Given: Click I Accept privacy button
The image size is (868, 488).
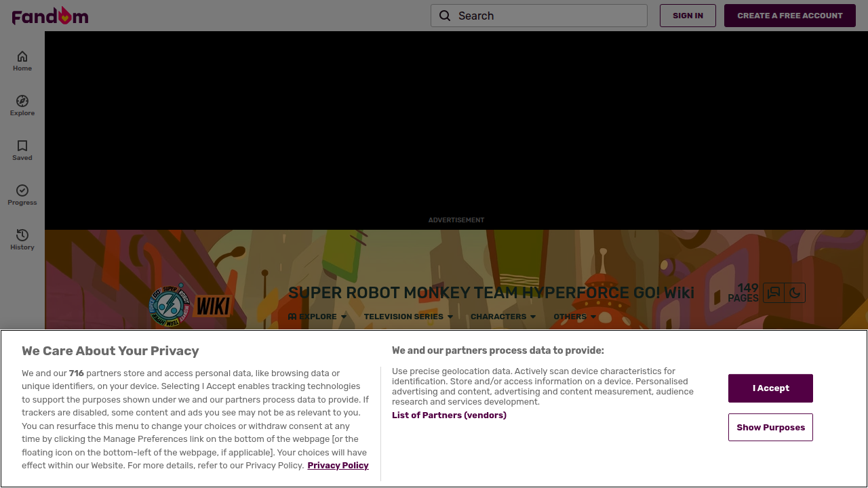Looking at the screenshot, I should coord(770,388).
